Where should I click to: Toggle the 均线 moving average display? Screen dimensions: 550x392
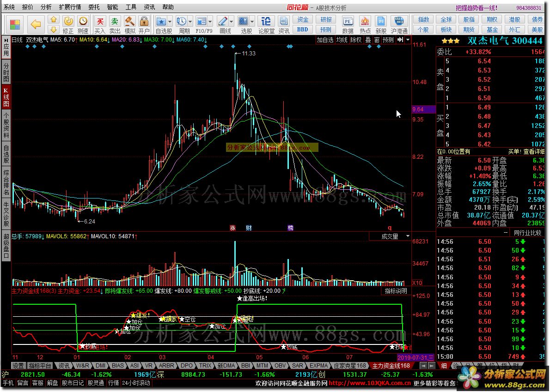coord(342,40)
